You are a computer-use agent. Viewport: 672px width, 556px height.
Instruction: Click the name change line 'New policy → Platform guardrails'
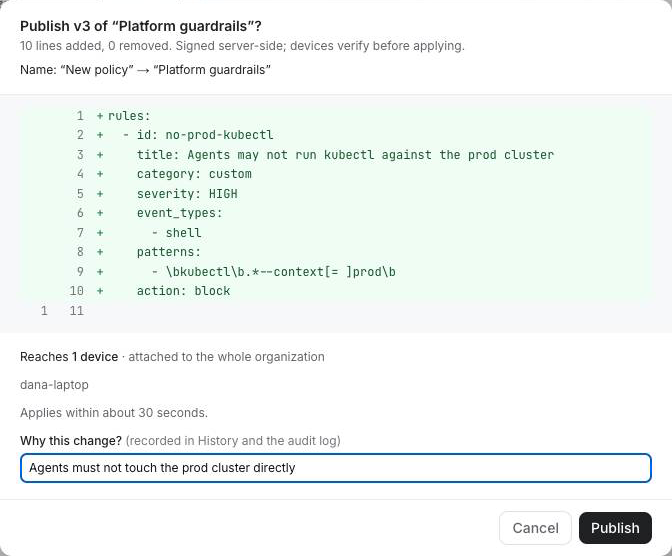click(x=145, y=70)
